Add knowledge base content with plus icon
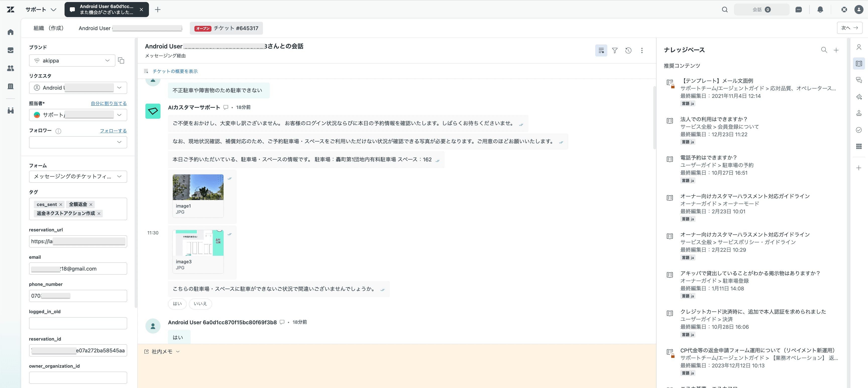This screenshot has width=868, height=388. coord(836,50)
